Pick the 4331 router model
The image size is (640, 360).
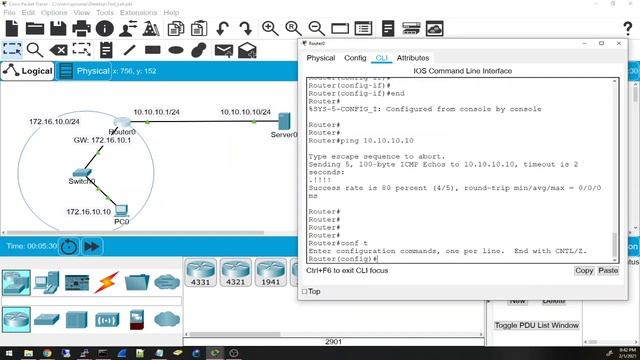coord(200,273)
